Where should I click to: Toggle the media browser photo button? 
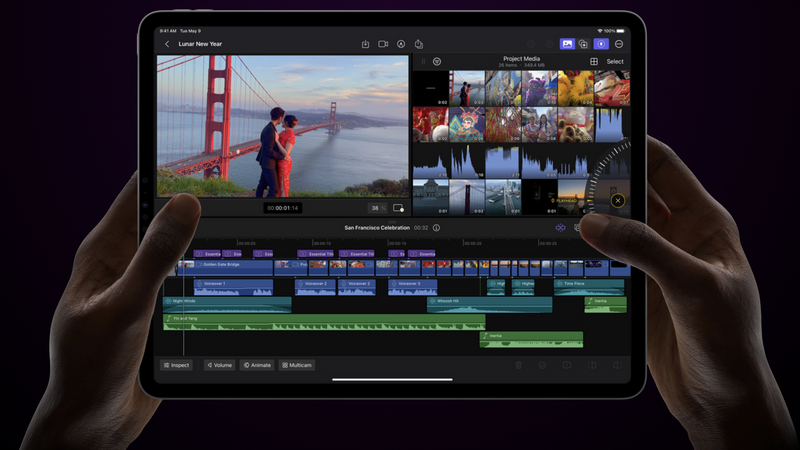(x=567, y=44)
